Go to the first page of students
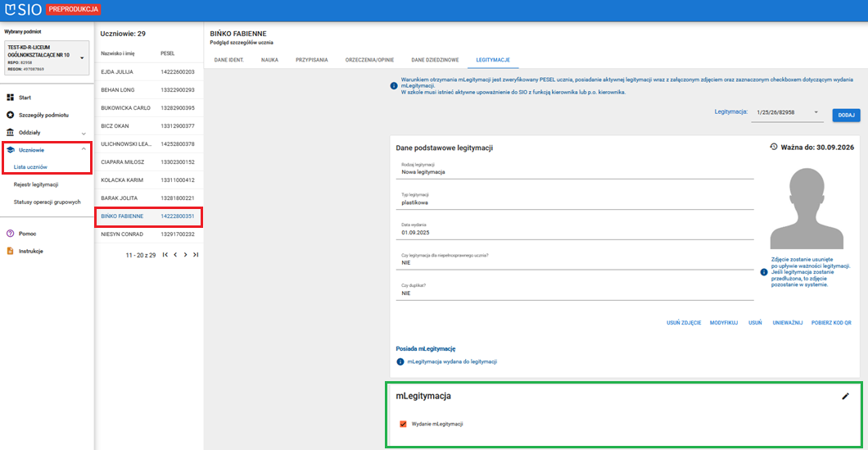The height and width of the screenshot is (450, 868). pos(165,255)
